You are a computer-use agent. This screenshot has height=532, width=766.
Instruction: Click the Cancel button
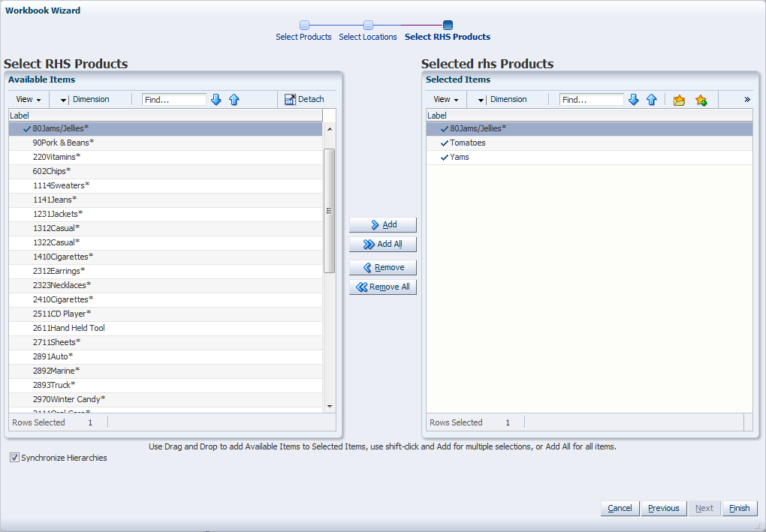[x=620, y=508]
